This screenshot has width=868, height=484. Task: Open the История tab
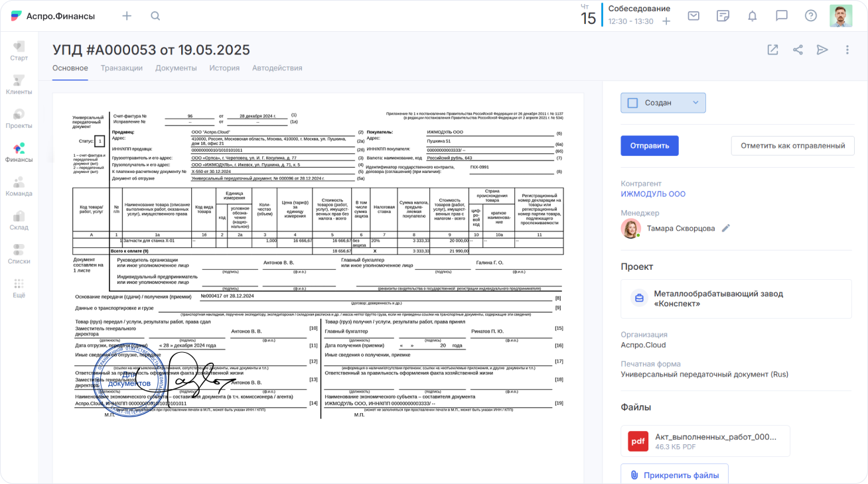[x=225, y=68]
